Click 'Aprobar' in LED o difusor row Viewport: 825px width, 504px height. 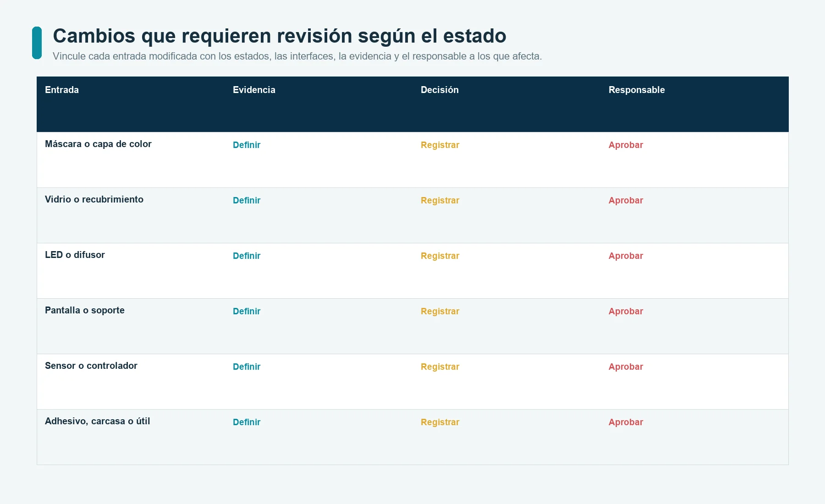click(626, 256)
